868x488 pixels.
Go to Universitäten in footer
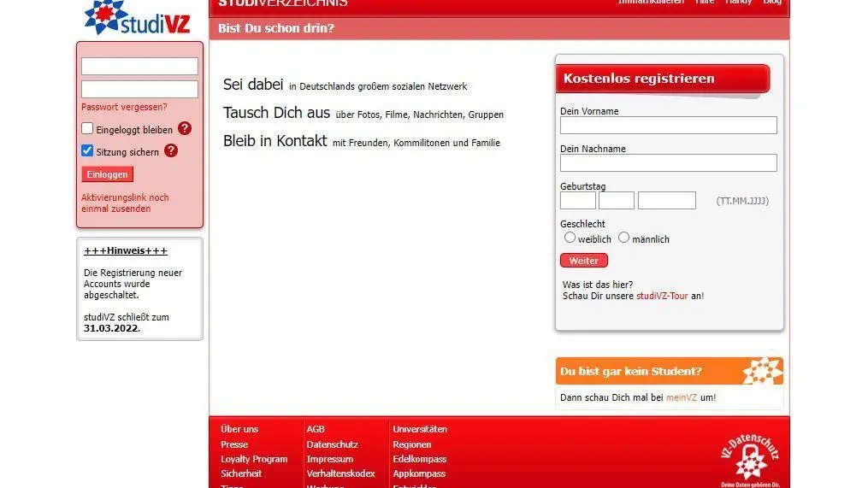point(420,429)
